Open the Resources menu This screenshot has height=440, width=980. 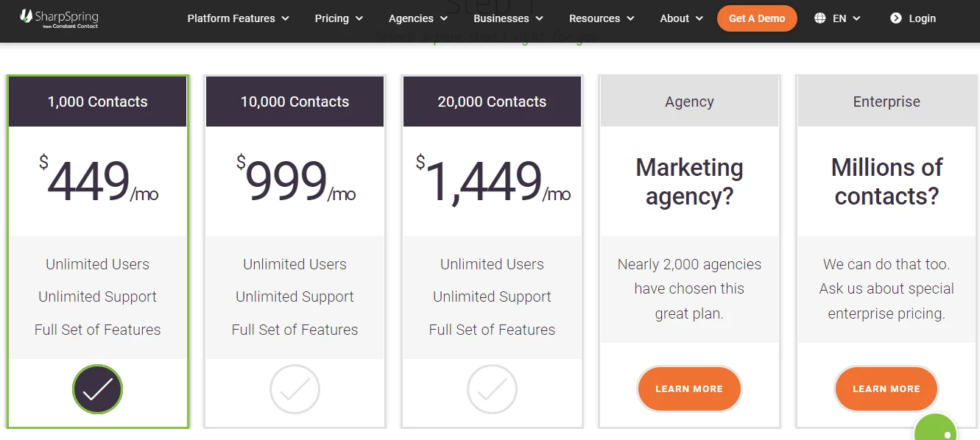coord(602,18)
